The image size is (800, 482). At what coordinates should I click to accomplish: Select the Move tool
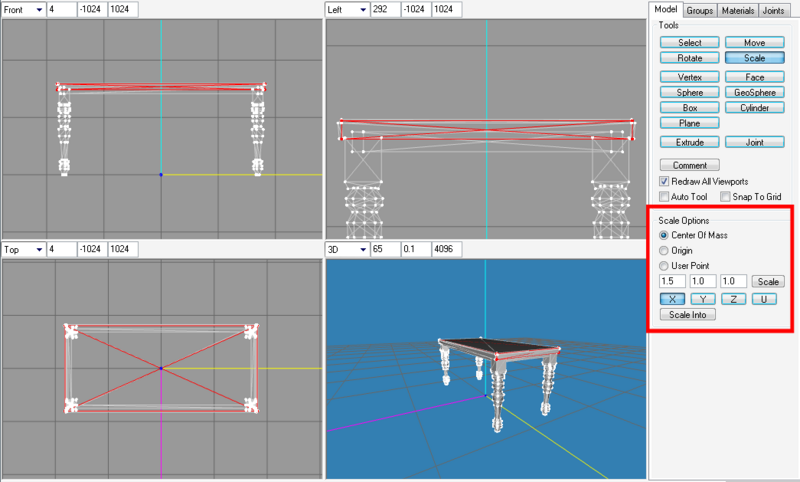[x=754, y=43]
